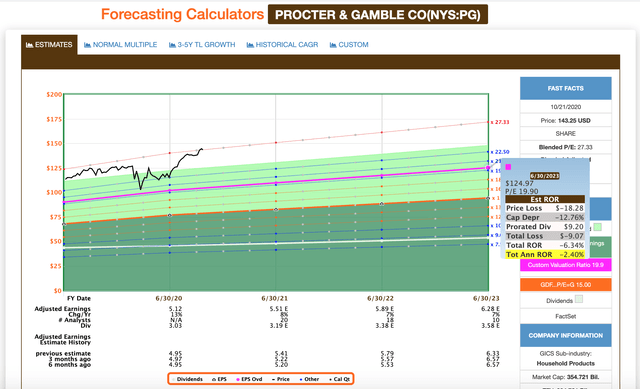The width and height of the screenshot is (640, 389).
Task: Toggle the EPS Ovd entry in the legend
Action: pos(249,379)
